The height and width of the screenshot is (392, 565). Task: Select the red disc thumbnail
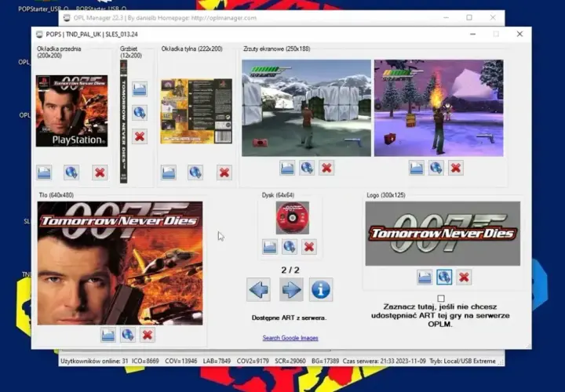tap(292, 218)
